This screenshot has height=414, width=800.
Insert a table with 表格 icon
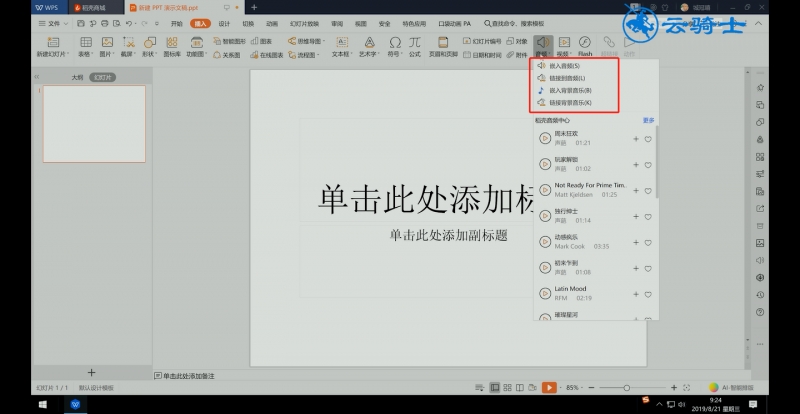tap(86, 42)
